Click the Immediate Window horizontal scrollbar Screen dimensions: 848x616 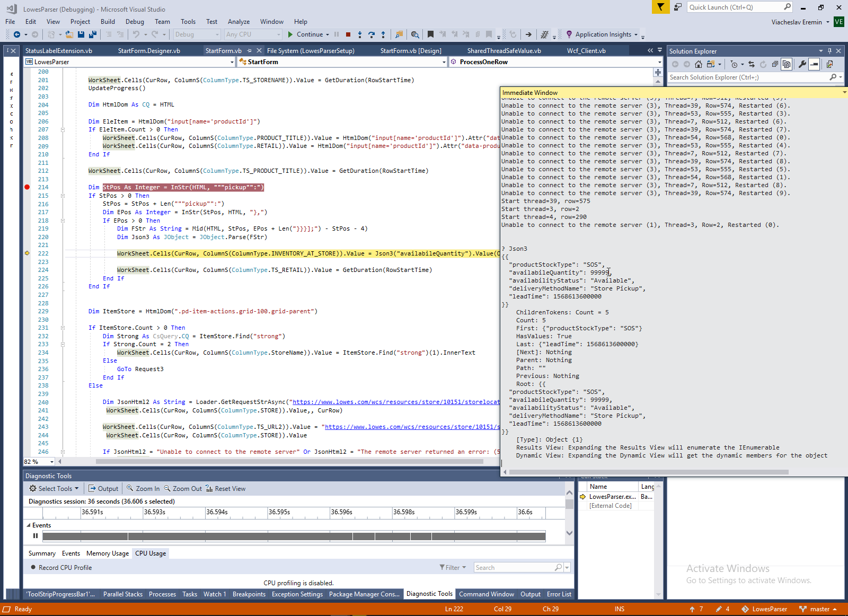[x=649, y=472]
